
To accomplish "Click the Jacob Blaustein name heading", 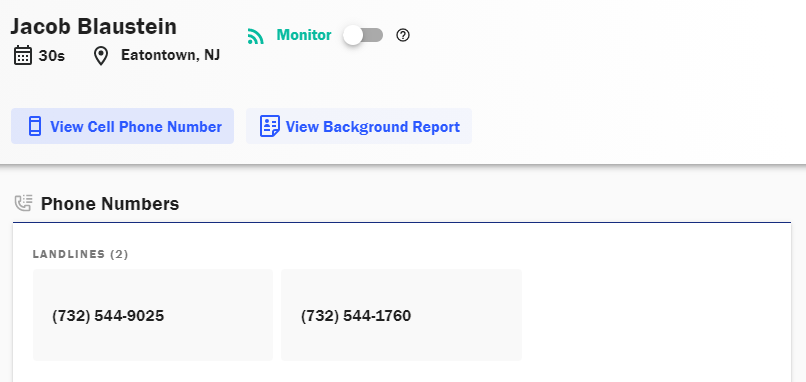I will pos(94,26).
